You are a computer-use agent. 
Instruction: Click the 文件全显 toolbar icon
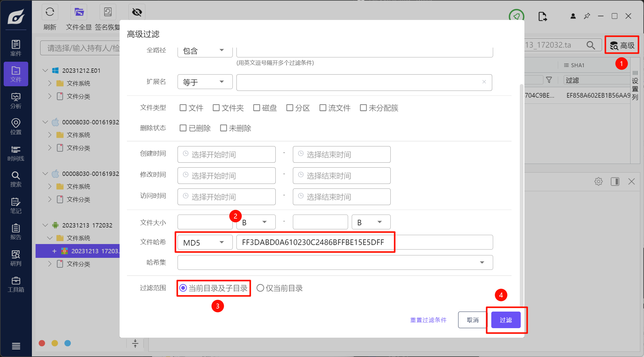[79, 12]
